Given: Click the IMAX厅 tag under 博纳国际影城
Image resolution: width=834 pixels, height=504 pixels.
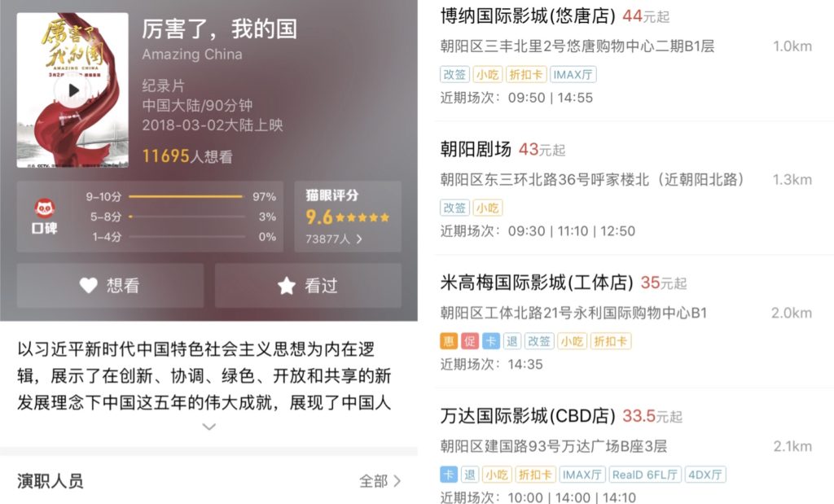Looking at the screenshot, I should pos(573,74).
